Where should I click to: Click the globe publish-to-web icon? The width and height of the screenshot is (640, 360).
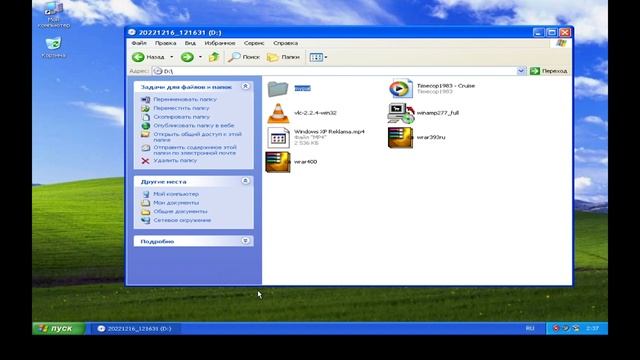point(145,126)
